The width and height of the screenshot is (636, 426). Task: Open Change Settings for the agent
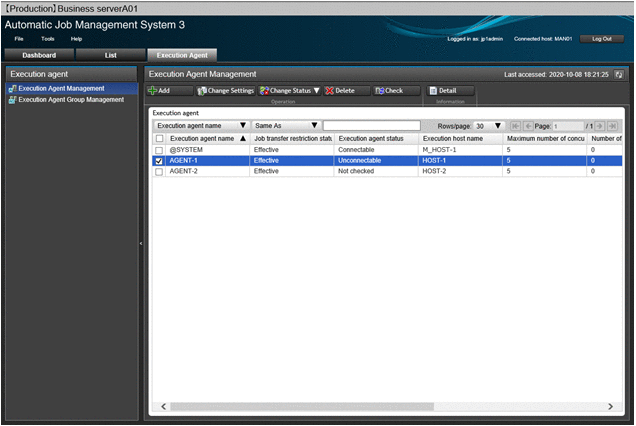click(x=226, y=90)
